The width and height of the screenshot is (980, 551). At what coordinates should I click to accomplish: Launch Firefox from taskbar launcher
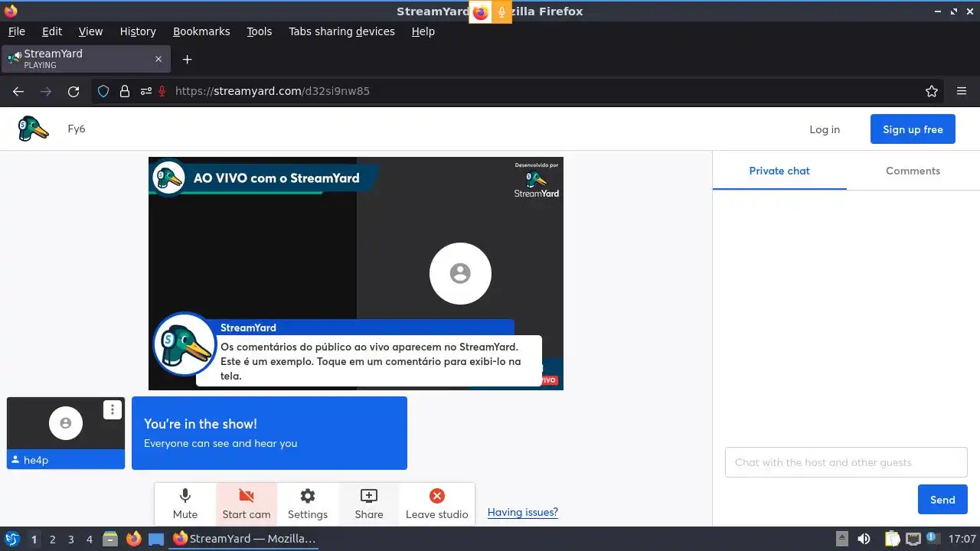(x=133, y=539)
